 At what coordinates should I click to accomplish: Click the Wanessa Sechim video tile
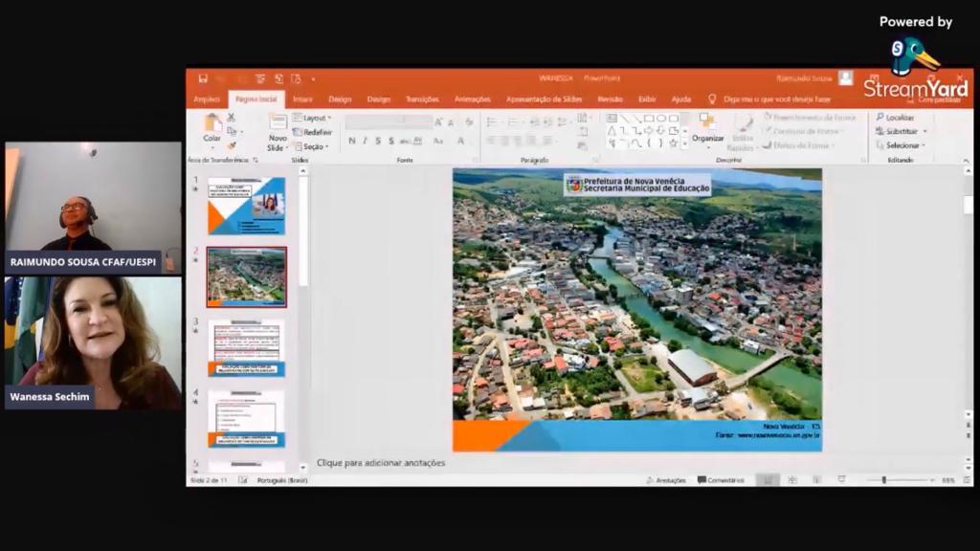pos(93,343)
